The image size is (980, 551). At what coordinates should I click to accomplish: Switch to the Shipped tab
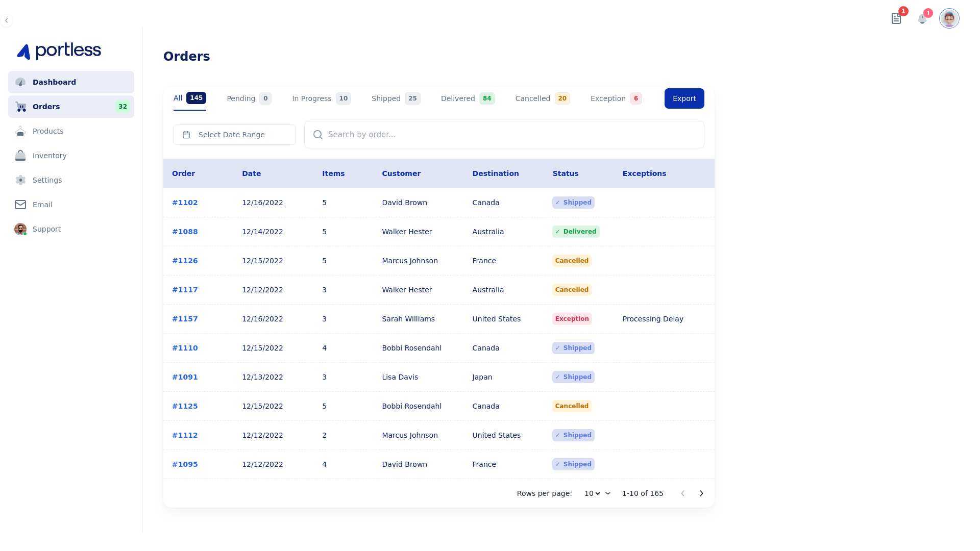coord(396,98)
